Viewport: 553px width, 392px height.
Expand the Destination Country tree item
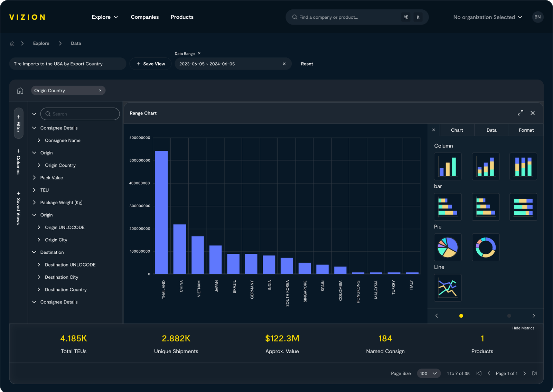click(x=39, y=289)
